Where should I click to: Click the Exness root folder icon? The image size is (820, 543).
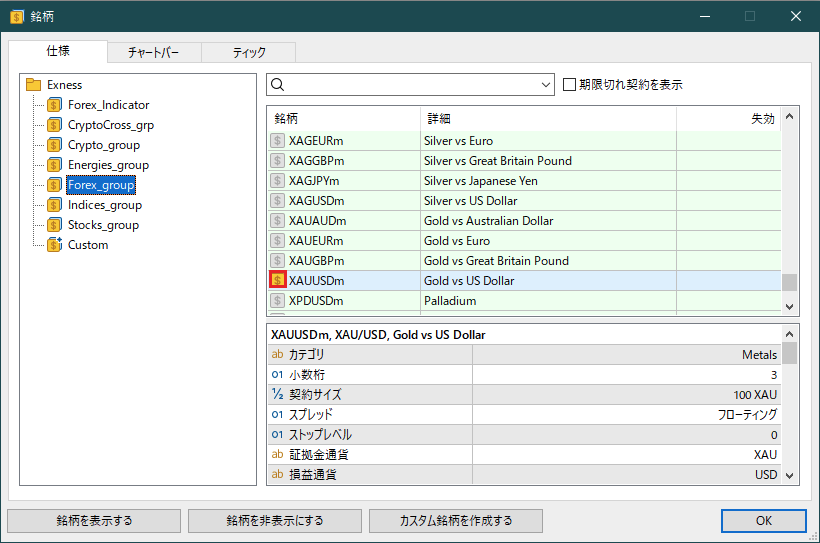[33, 85]
